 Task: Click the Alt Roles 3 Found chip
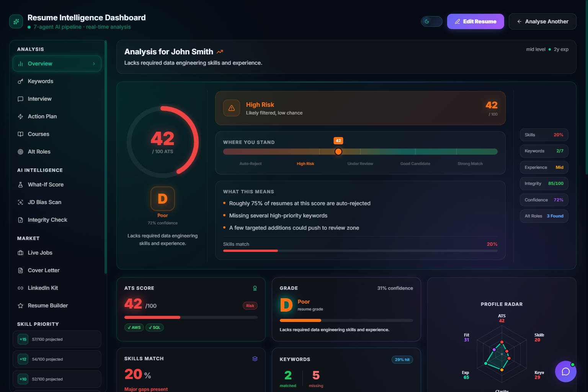[544, 216]
